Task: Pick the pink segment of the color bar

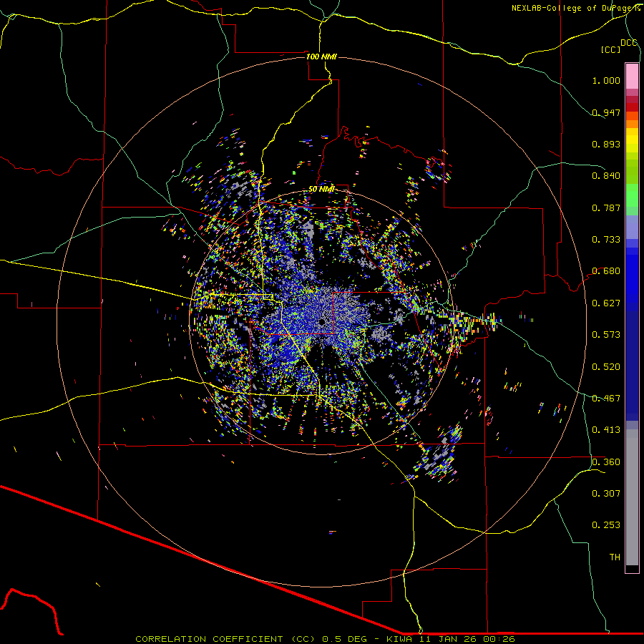Action: (x=632, y=77)
